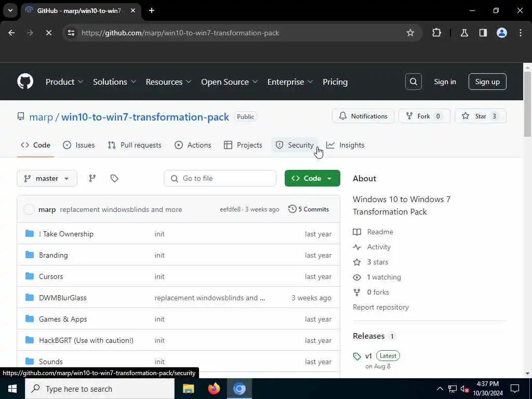Expand the master branch dropdown
The height and width of the screenshot is (399, 532).
click(x=47, y=178)
